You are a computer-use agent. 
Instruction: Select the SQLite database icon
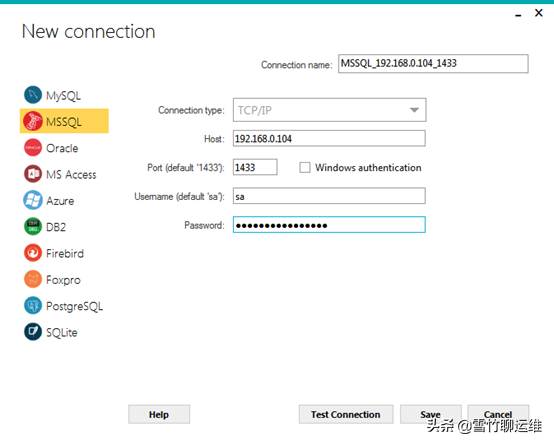click(x=33, y=332)
